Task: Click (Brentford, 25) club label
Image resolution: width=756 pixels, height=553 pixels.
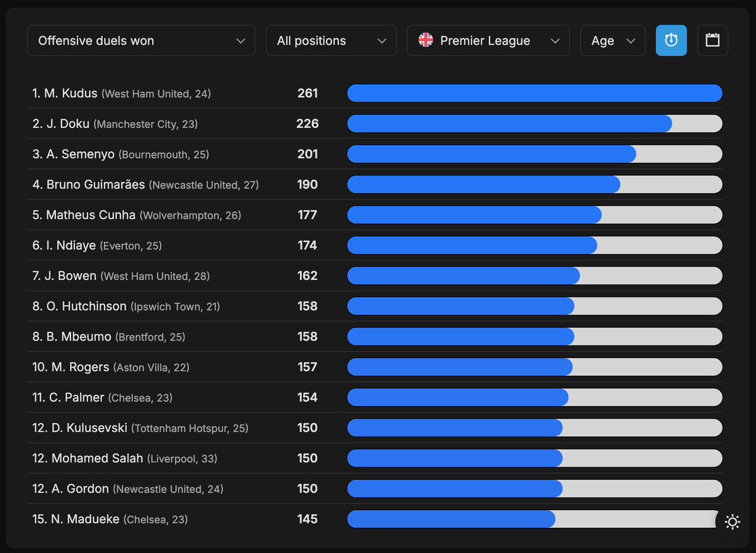Action: click(x=150, y=337)
